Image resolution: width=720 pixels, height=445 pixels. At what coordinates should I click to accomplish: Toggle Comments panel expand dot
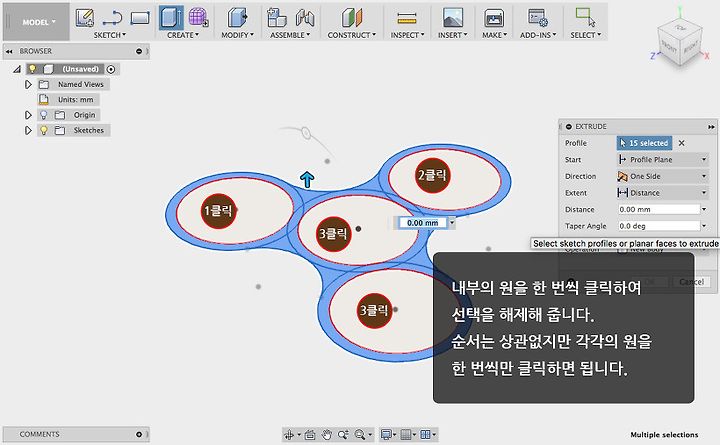(x=139, y=434)
